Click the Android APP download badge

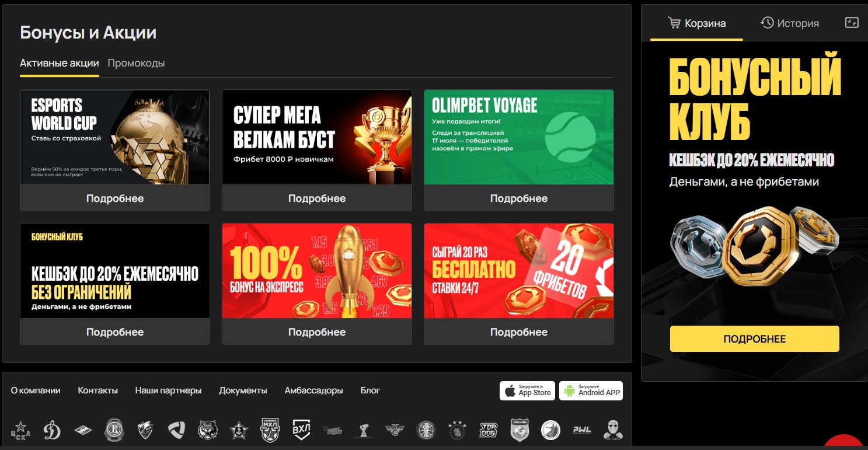(591, 390)
